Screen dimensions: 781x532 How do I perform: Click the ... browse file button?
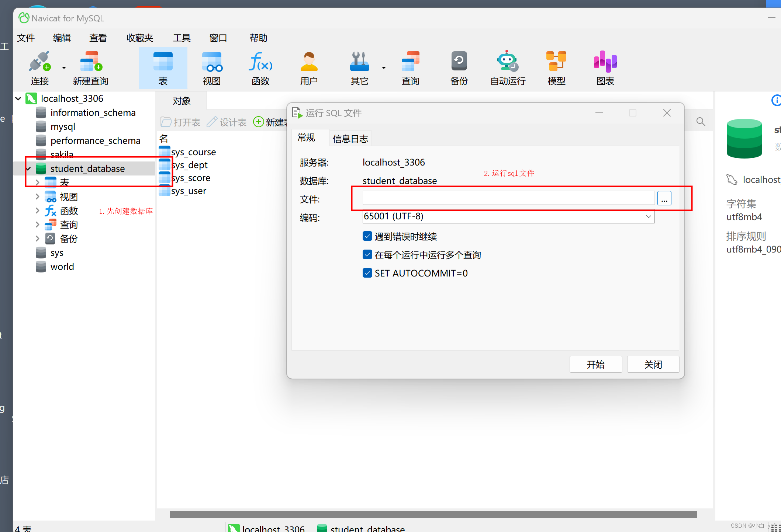tap(664, 198)
